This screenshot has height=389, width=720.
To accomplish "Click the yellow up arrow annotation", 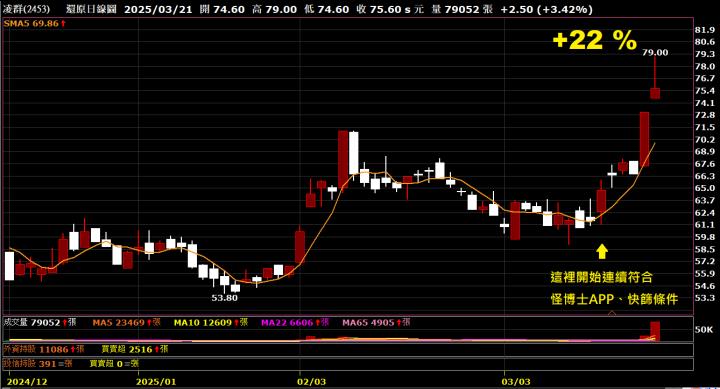I will coord(602,251).
